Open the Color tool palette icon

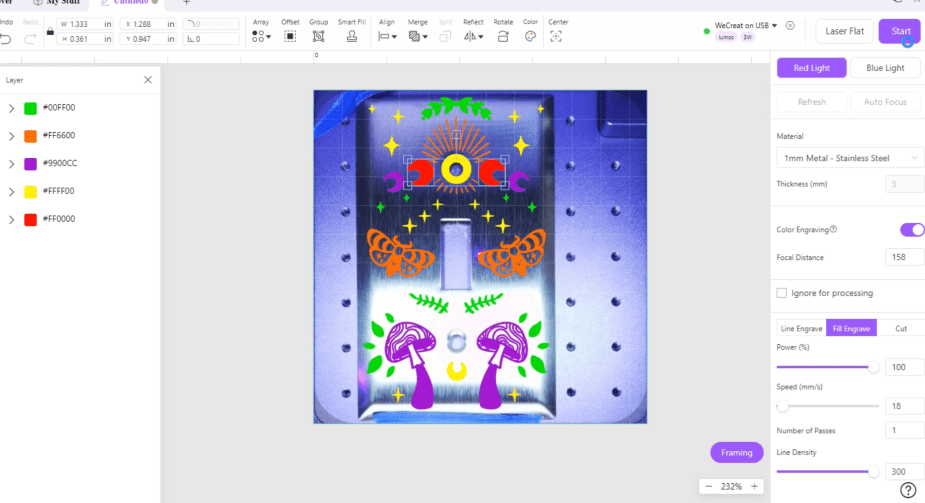pyautogui.click(x=530, y=36)
